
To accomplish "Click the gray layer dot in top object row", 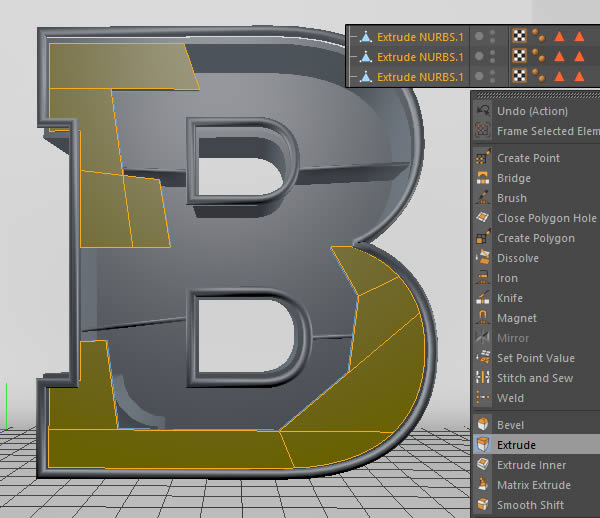I will point(479,36).
